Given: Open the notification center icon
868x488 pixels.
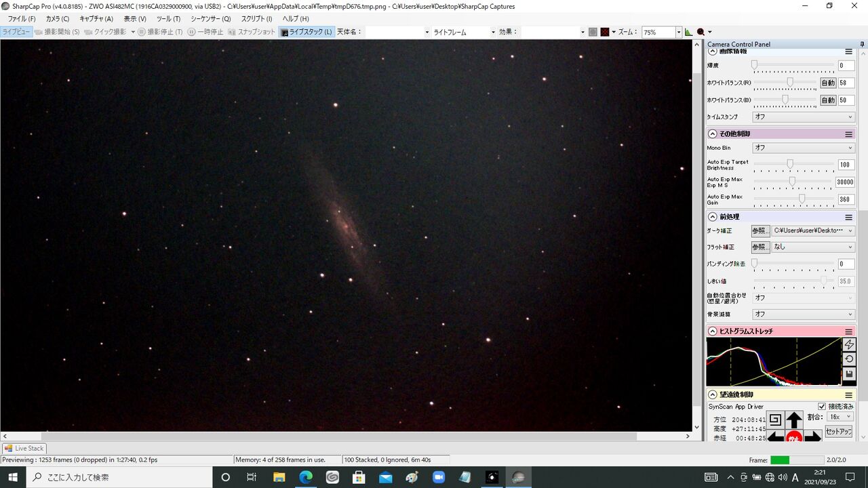Looking at the screenshot, I should (851, 477).
